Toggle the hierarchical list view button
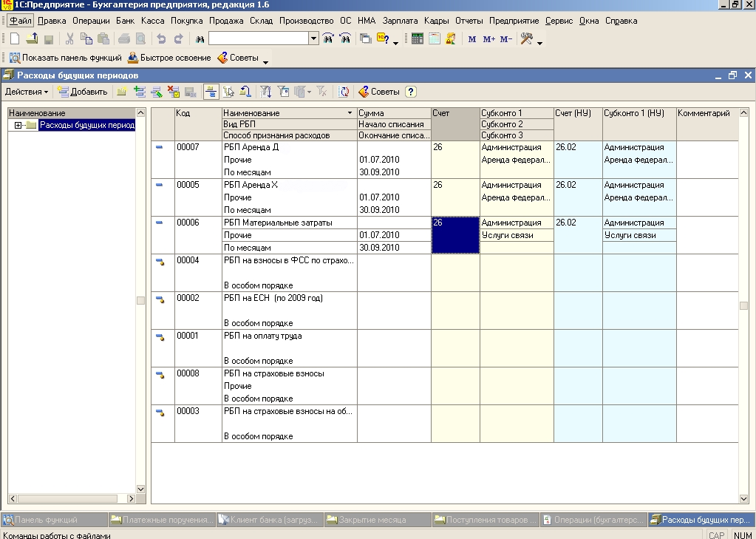 pyautogui.click(x=211, y=92)
